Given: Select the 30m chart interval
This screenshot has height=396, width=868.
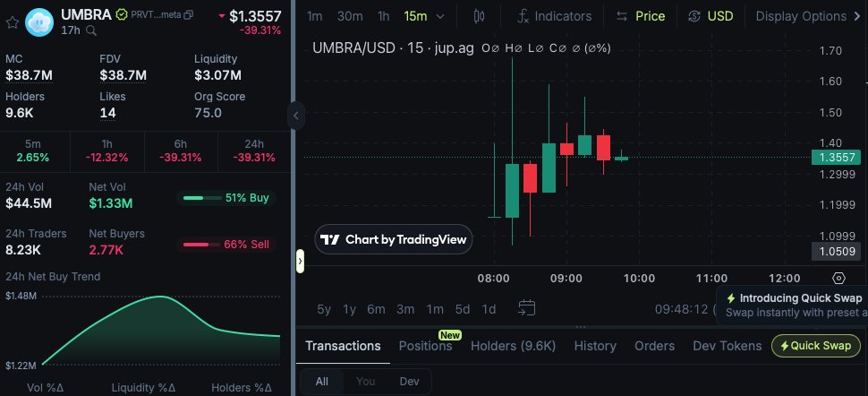Looking at the screenshot, I should tap(350, 16).
